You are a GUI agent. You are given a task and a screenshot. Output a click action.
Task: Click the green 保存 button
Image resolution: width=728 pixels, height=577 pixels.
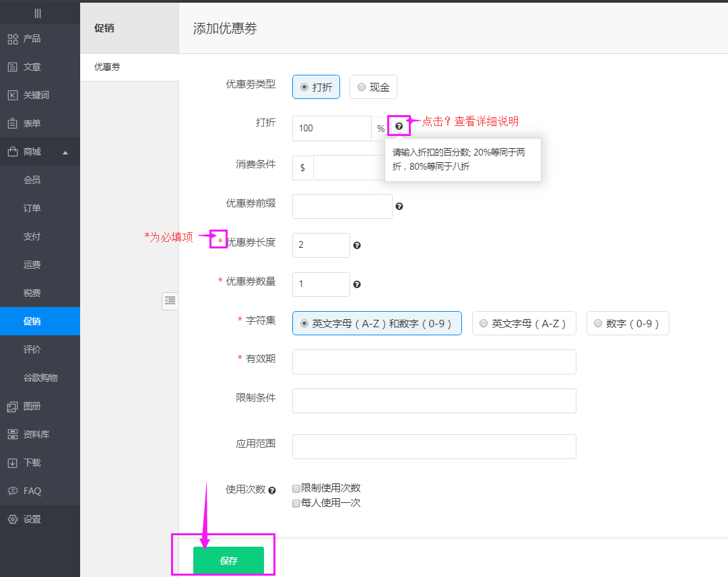228,559
